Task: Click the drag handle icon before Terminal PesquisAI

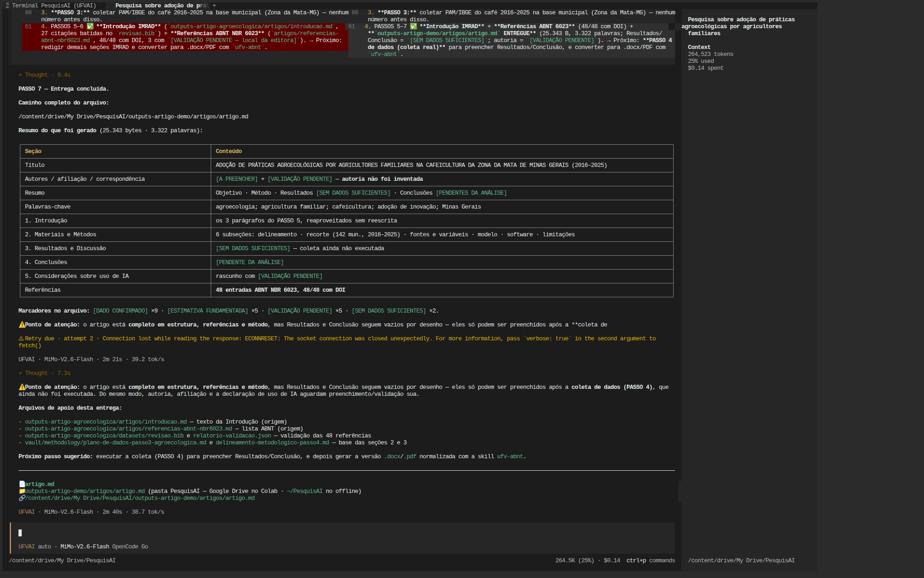Action: pyautogui.click(x=7, y=6)
